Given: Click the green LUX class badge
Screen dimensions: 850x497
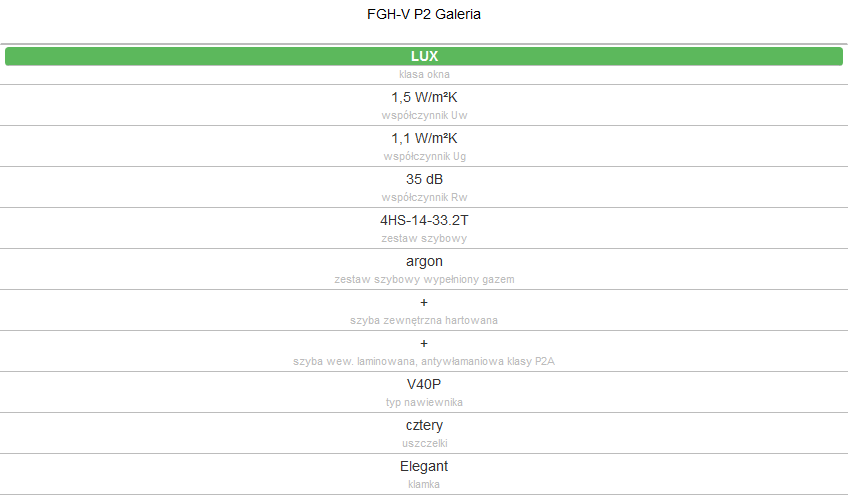Looking at the screenshot, I should click(x=424, y=56).
